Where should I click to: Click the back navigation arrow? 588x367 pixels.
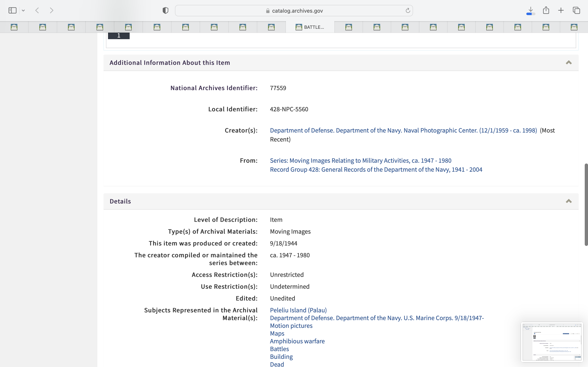(x=37, y=10)
